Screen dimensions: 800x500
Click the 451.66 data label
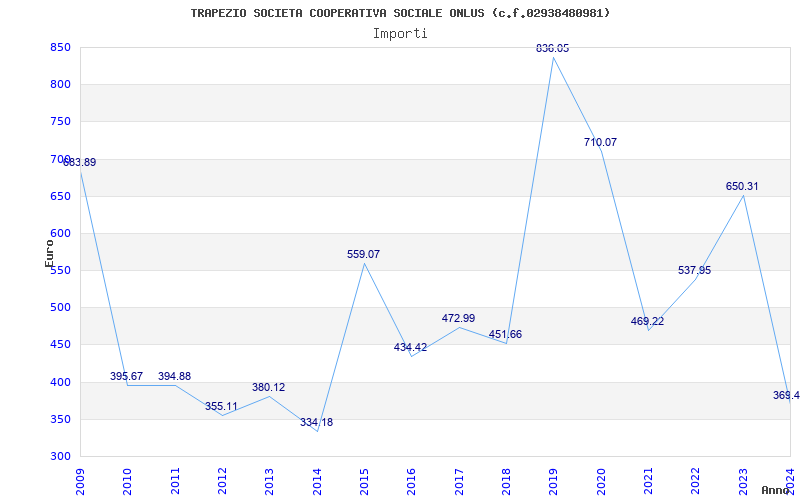(506, 335)
